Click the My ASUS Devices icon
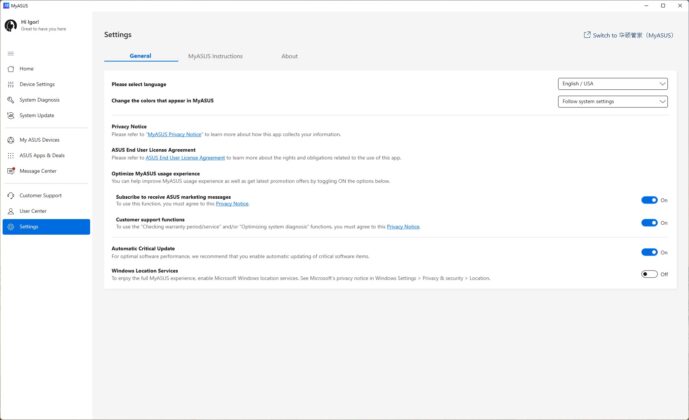The image size is (689, 420). coord(11,140)
